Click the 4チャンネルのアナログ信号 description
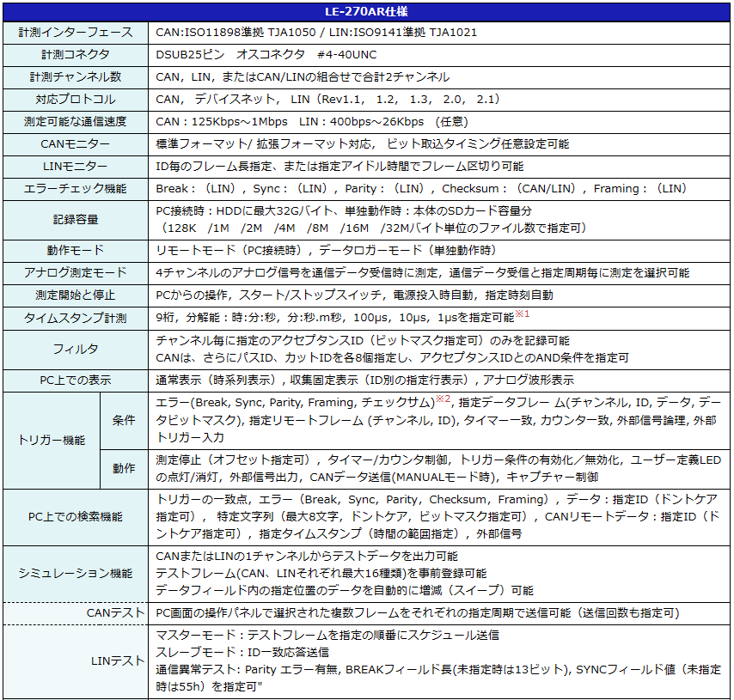This screenshot has height=700, width=734. pyautogui.click(x=423, y=272)
